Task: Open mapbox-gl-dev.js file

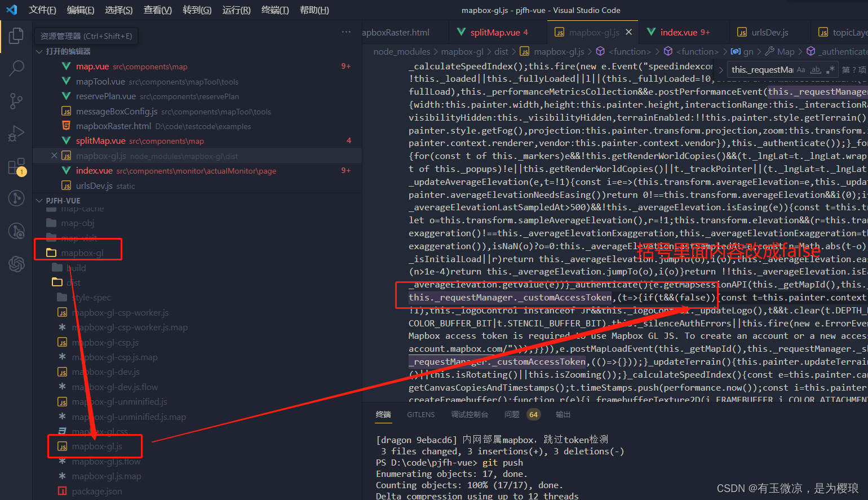Action: pyautogui.click(x=105, y=372)
